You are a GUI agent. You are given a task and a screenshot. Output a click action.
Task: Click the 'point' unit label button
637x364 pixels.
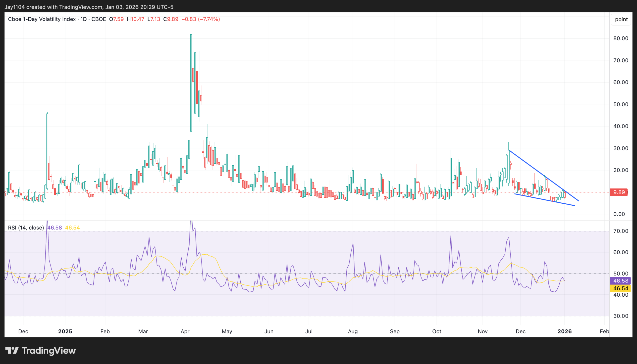621,19
